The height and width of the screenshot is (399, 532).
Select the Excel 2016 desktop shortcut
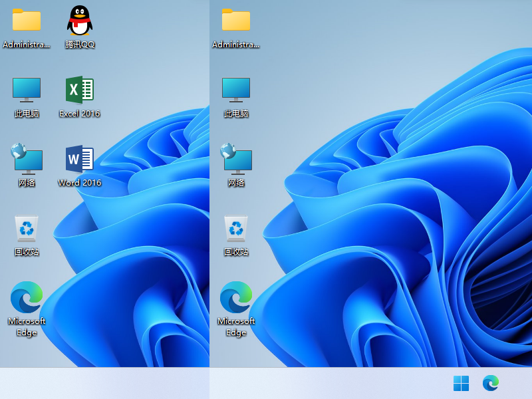80,90
